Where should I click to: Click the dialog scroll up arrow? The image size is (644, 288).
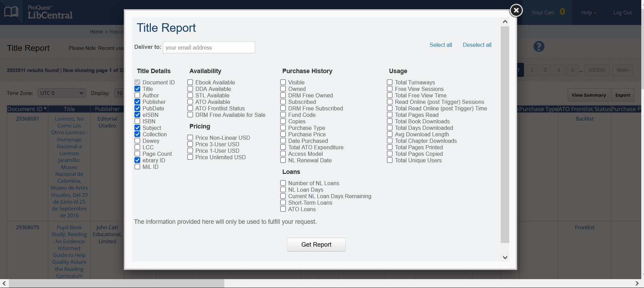tap(505, 22)
